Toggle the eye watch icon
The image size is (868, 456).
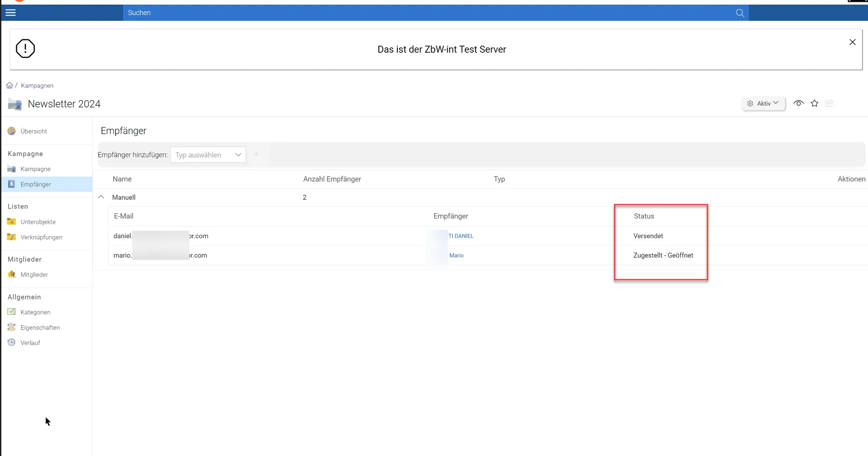click(x=798, y=103)
